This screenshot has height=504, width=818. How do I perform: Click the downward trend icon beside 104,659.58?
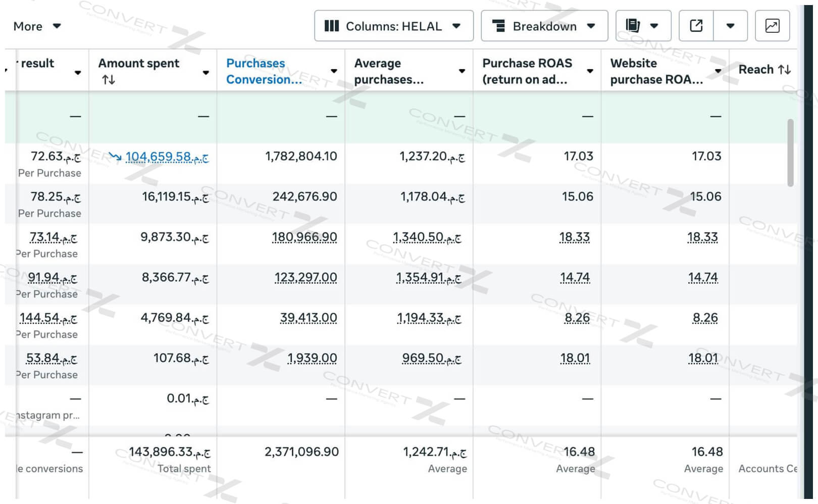click(115, 157)
